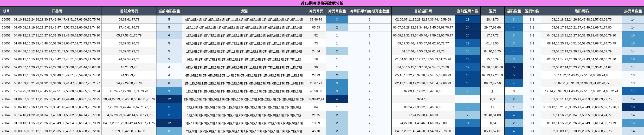Select cold numbers cell 37,46,61,76,78
Viewport: 644px width, 135px height.
pyautogui.click(x=129, y=27)
